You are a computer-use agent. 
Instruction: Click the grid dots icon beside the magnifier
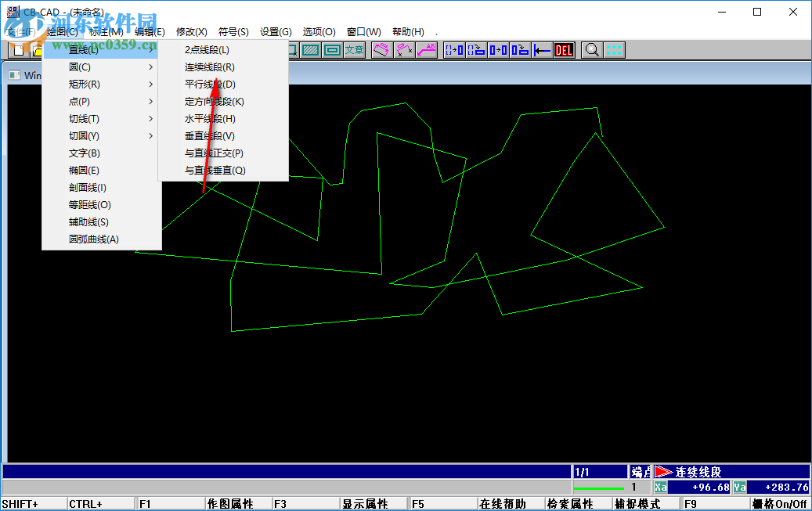click(x=614, y=50)
